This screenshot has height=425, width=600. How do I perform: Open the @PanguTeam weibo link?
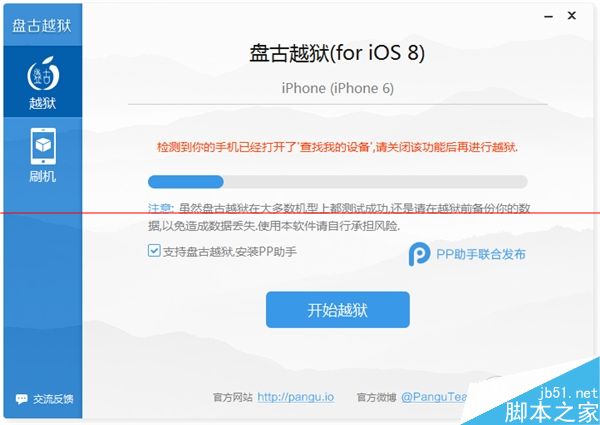coord(434,397)
